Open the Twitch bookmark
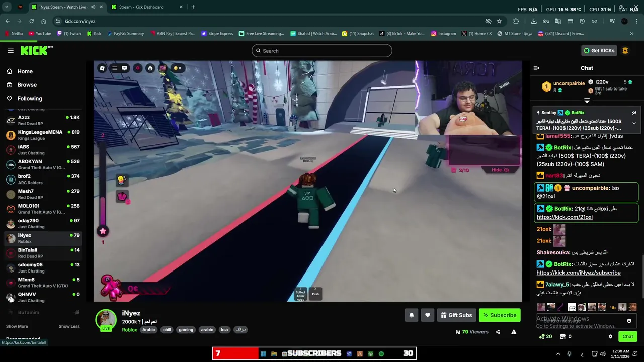Viewport: 644px width, 362px height. coord(69,34)
